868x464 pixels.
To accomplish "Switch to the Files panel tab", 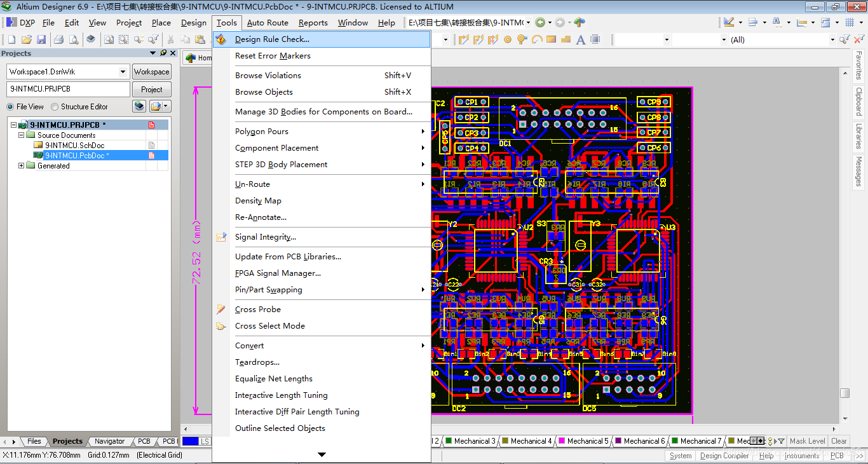I will [34, 441].
